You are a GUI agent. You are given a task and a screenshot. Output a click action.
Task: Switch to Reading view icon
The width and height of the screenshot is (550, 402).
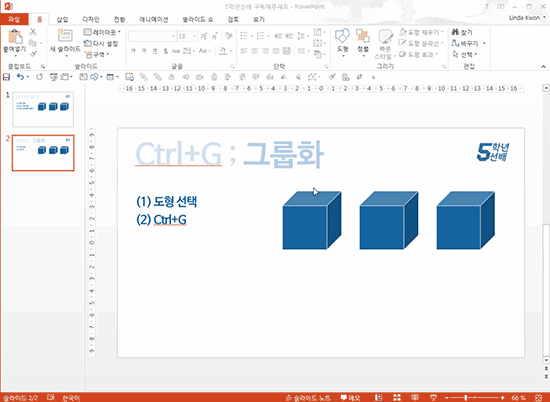point(415,397)
